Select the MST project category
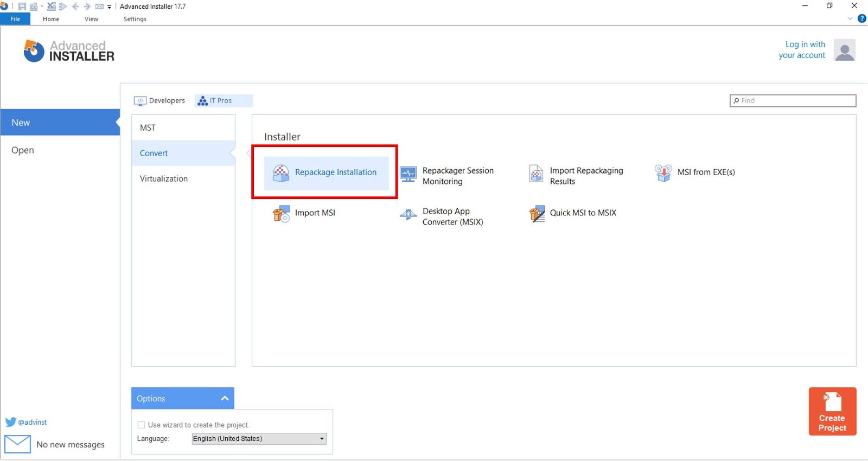This screenshot has height=461, width=868. click(x=183, y=127)
